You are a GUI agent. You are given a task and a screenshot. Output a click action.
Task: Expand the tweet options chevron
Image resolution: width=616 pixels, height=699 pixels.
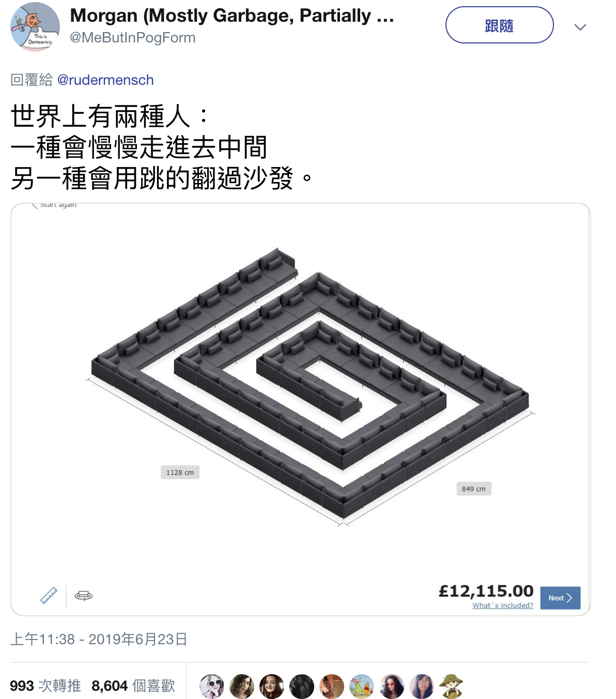click(580, 27)
